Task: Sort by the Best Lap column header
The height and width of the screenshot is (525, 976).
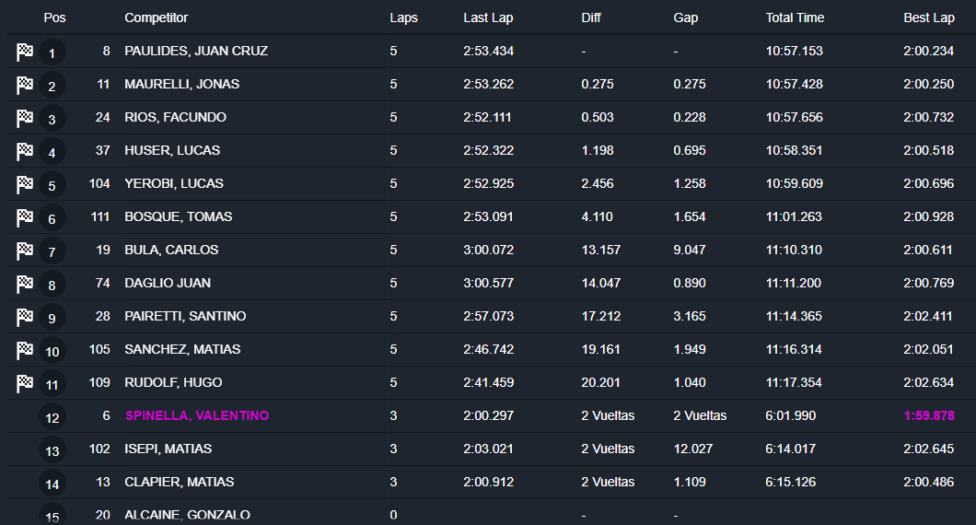Action: click(x=929, y=18)
